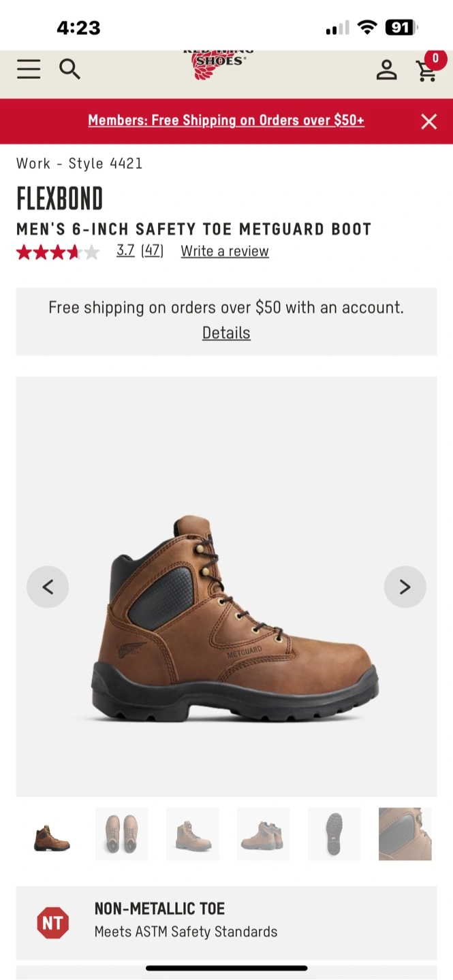Show next product image with right arrow

tap(405, 587)
